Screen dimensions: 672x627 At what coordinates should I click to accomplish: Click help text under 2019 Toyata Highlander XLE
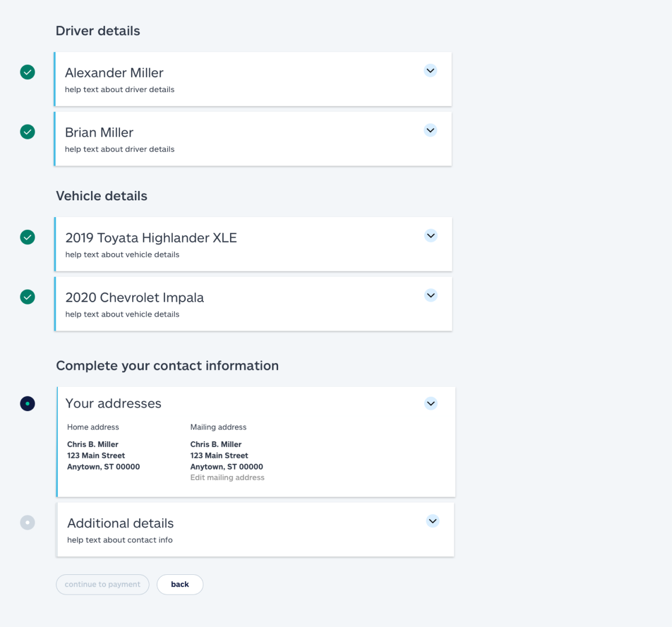pos(122,254)
